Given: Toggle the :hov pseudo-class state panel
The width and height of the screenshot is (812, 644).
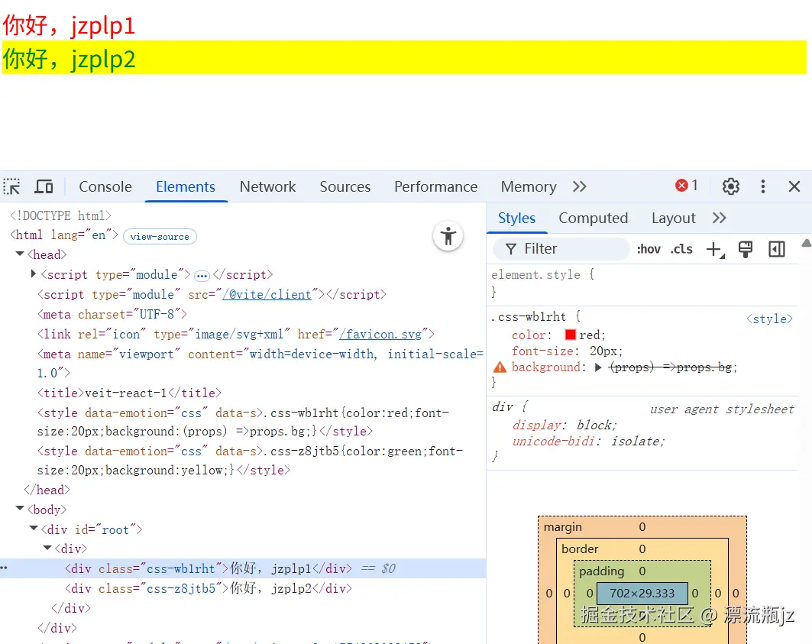Looking at the screenshot, I should coord(649,248).
